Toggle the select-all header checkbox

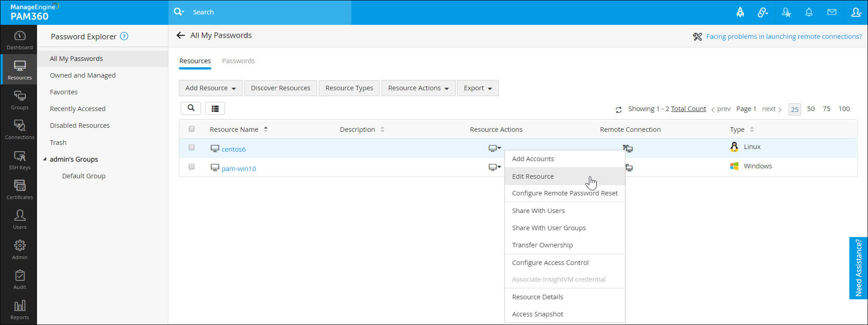tap(191, 129)
